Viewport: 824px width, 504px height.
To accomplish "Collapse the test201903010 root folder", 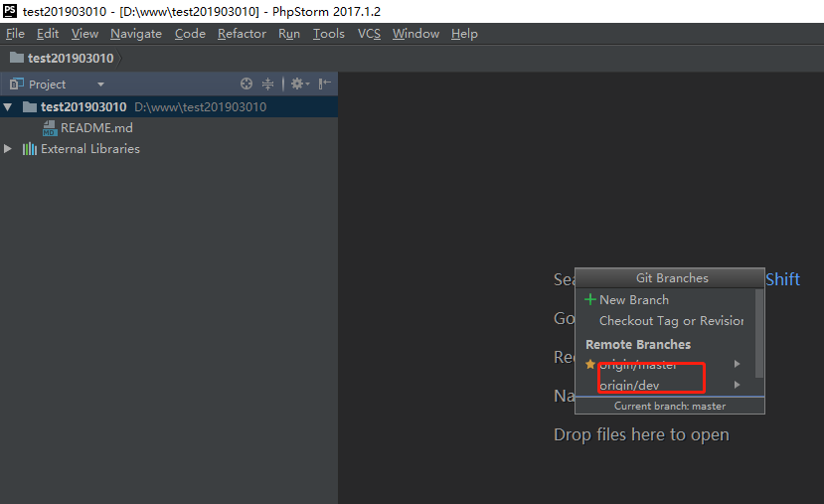I will tap(8, 107).
